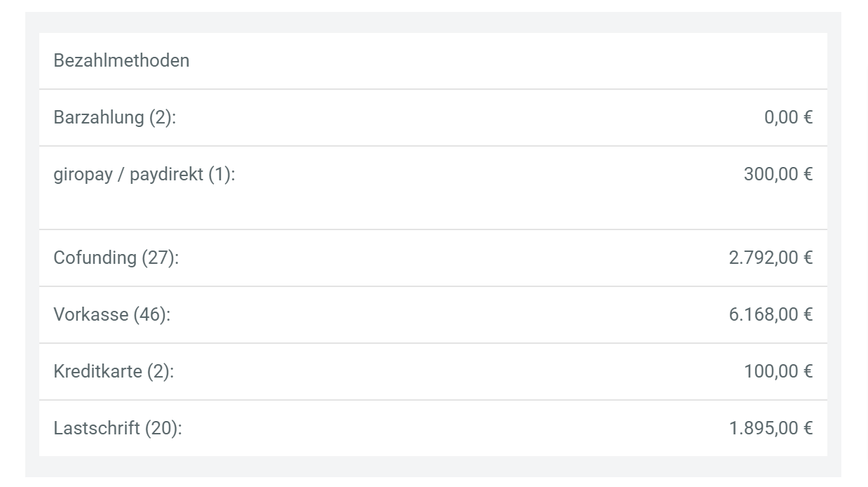Click the 0,00 € Barzahlung amount

pyautogui.click(x=788, y=117)
